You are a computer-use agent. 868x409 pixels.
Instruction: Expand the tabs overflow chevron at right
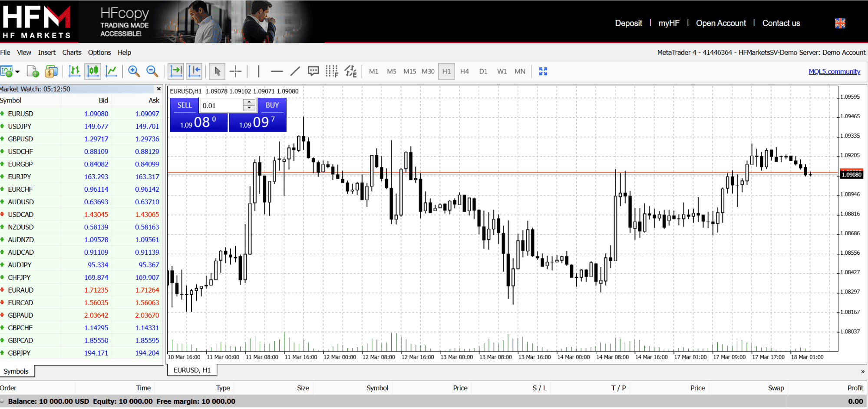coord(862,372)
